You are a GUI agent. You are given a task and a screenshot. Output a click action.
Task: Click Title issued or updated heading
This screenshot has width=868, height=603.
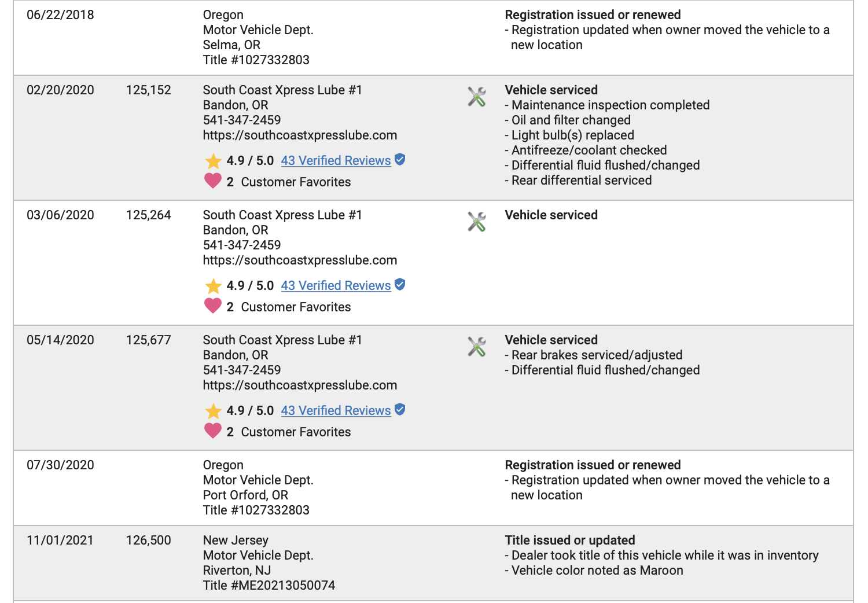[570, 541]
